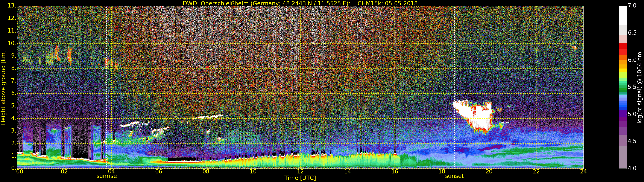Click the 'CHM15k: 05-05-2018' date label
The image size is (644, 182).
[387, 3]
